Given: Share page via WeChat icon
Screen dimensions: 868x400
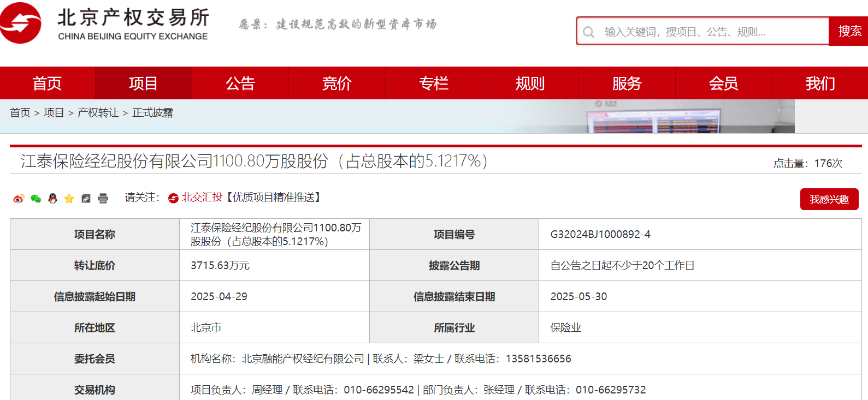Looking at the screenshot, I should coord(36,199).
